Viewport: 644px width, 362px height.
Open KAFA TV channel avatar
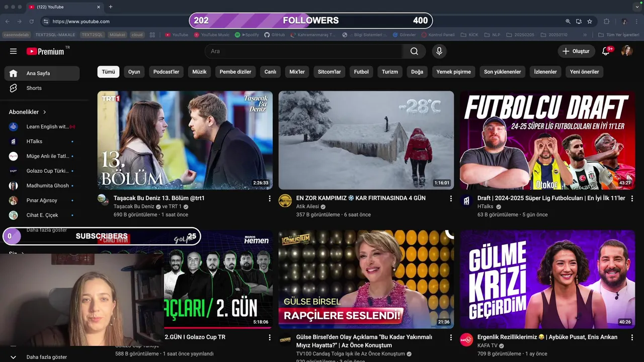pyautogui.click(x=466, y=339)
